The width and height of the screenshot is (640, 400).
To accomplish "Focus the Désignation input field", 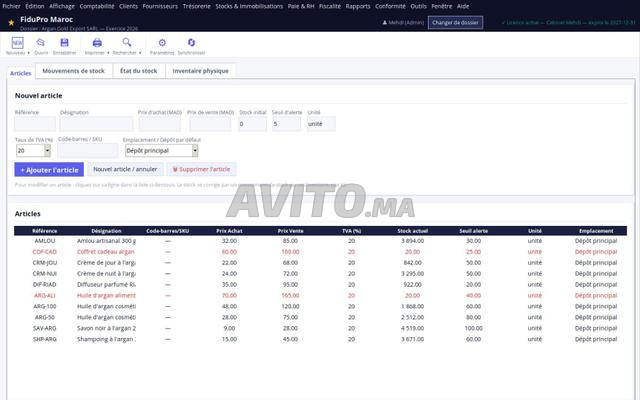I will 96,124.
